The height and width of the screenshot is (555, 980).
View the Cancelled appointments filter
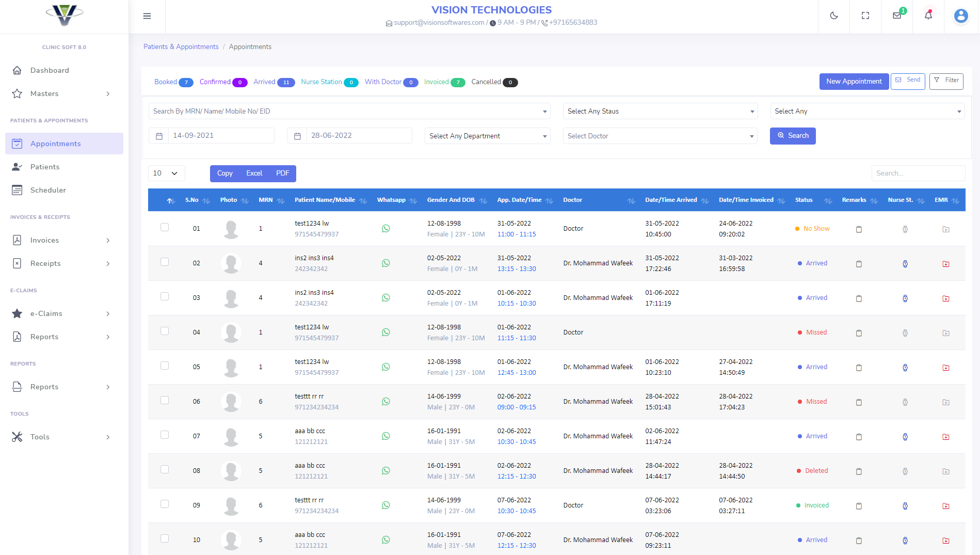coord(486,82)
